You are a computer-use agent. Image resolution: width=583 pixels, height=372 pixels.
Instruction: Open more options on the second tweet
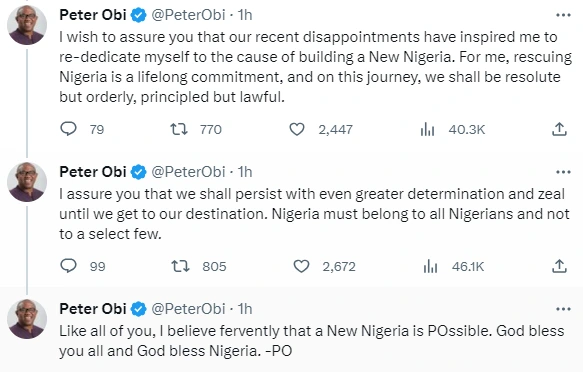click(x=563, y=172)
